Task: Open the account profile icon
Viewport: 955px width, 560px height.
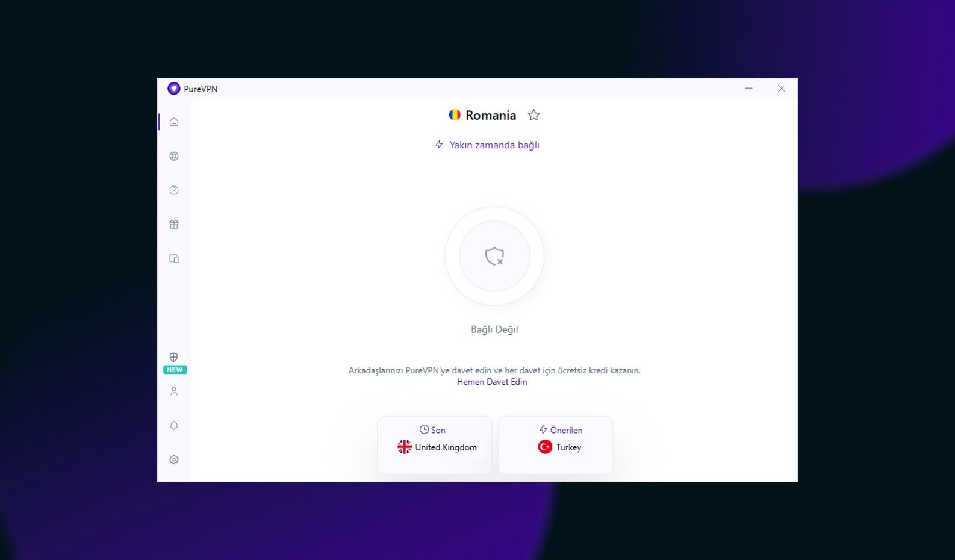Action: coord(174,391)
